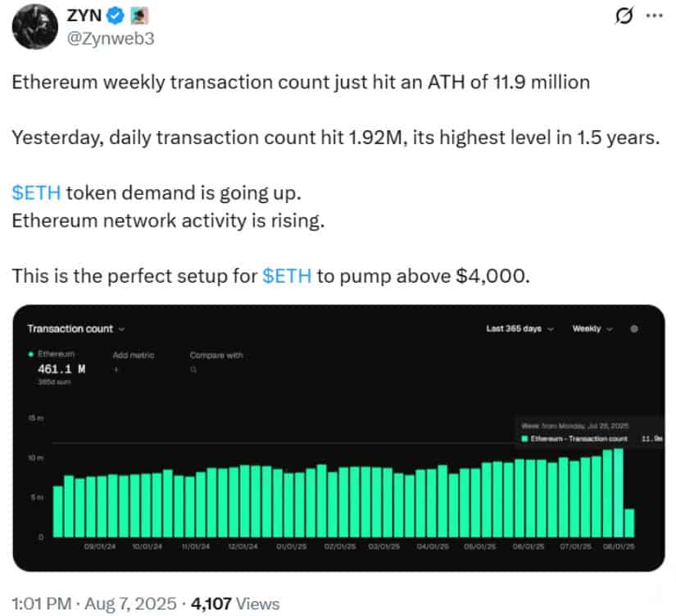Screen dimensions: 676x616
Task: Toggle the green Ethereum series dot
Action: (x=31, y=355)
